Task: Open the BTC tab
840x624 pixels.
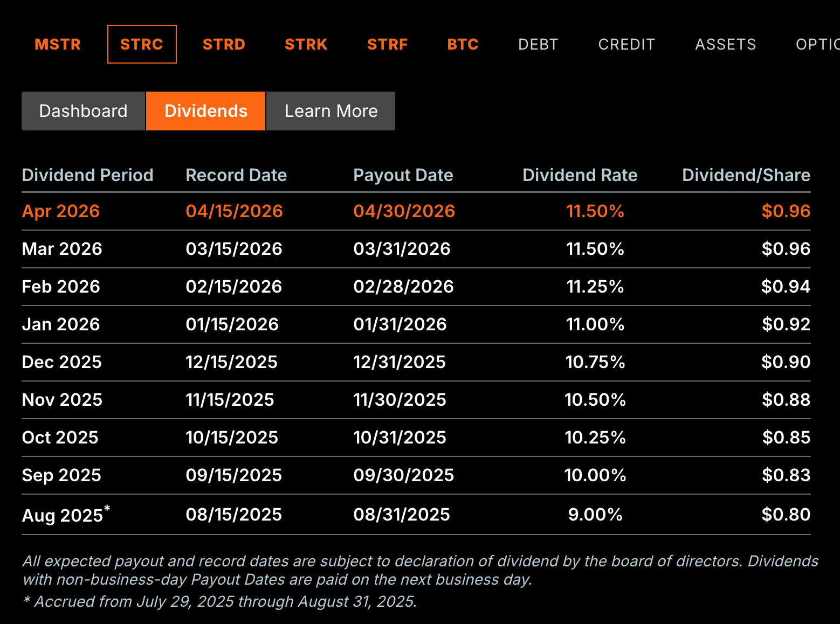Action: pos(463,44)
